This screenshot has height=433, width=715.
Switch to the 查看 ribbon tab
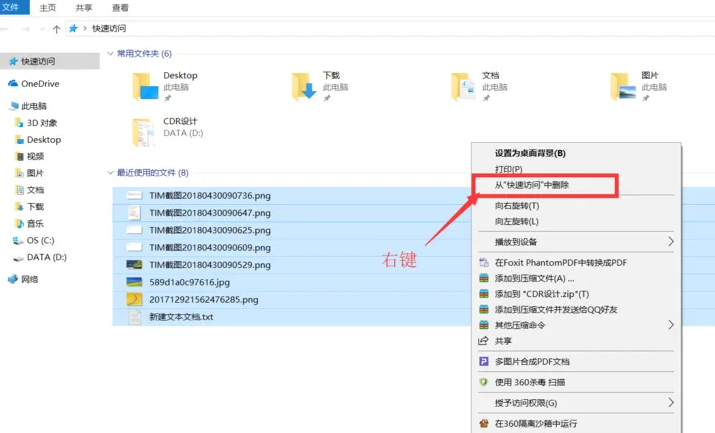[120, 8]
